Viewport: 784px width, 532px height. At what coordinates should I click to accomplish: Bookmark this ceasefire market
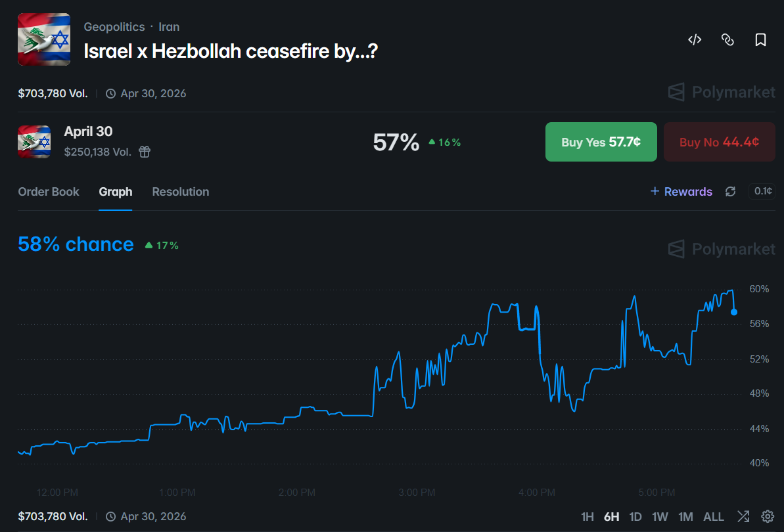pos(760,40)
